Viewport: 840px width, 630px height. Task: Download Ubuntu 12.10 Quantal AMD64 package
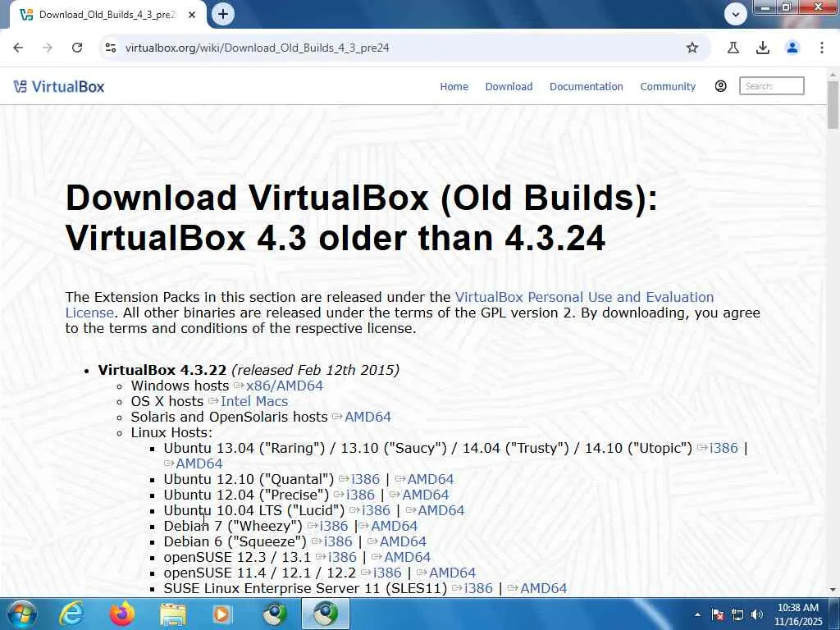[x=430, y=479]
